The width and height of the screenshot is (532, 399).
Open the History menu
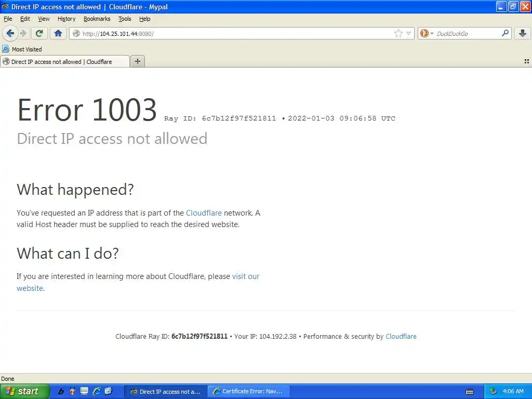[66, 19]
